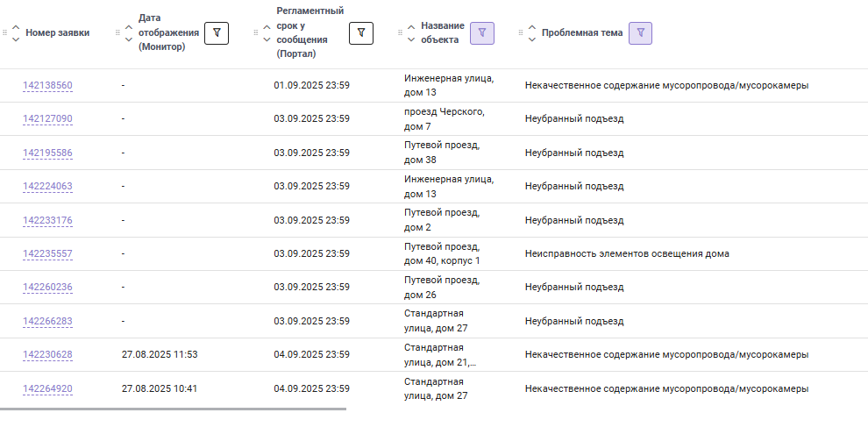Sort table by Проблемная тема arrows
The height and width of the screenshot is (427, 868).
tap(532, 33)
